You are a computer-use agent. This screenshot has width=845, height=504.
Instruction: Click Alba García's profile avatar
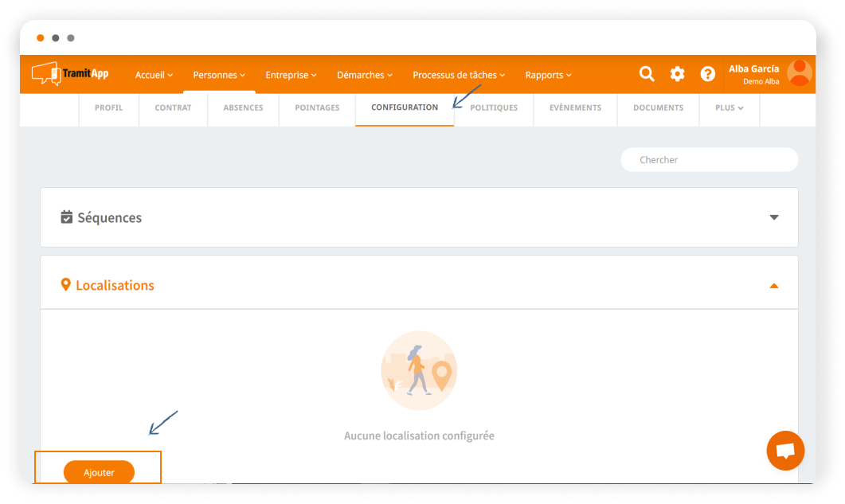(x=799, y=73)
